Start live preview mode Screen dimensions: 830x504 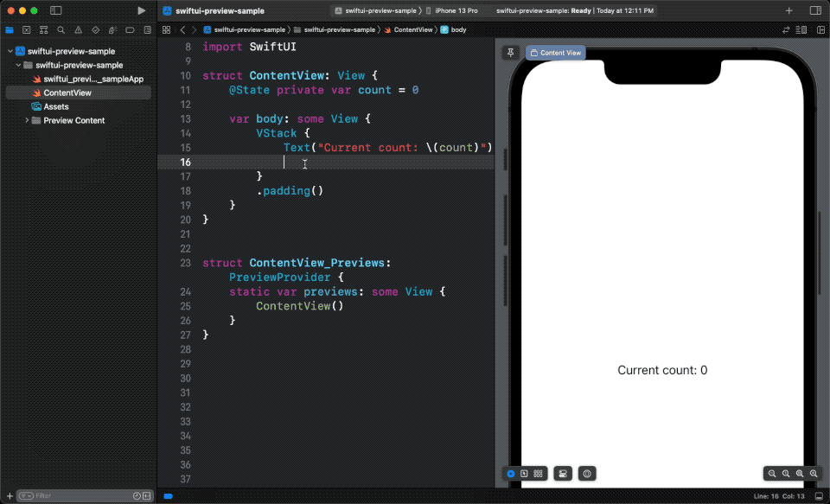pos(510,474)
